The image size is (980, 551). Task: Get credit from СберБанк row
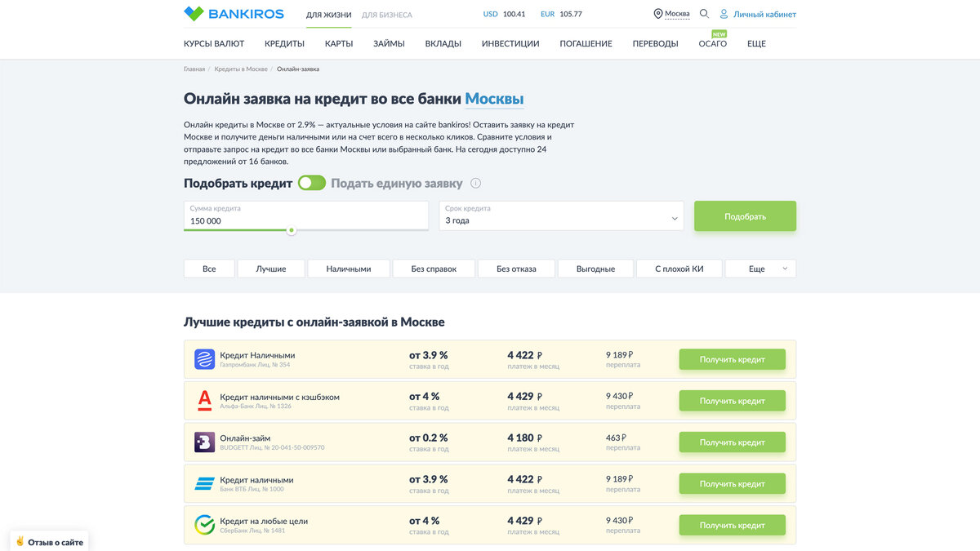pos(733,525)
